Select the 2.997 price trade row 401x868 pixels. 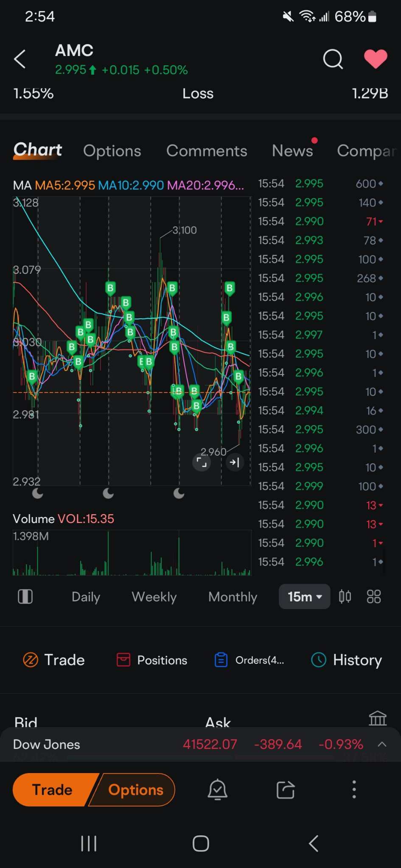[321, 335]
